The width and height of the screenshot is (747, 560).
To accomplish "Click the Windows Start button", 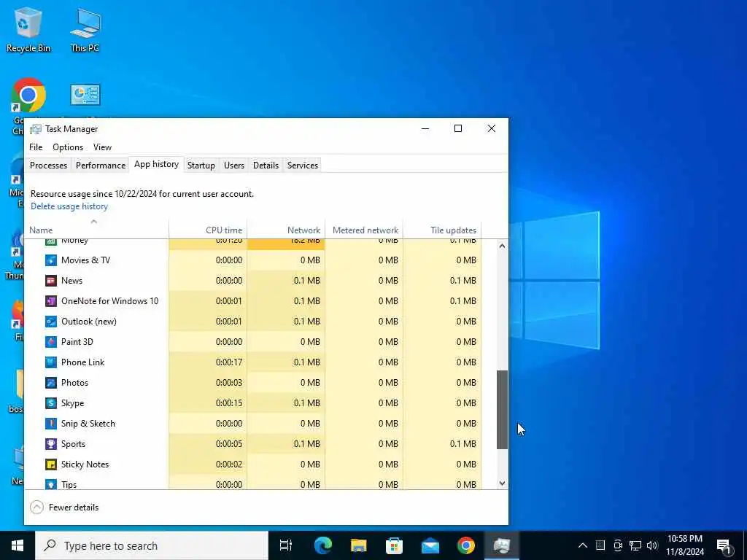I will [18, 545].
